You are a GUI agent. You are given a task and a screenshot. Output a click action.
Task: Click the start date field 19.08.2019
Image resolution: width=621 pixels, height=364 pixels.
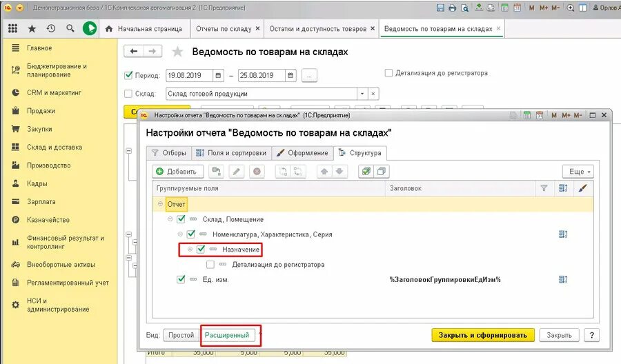189,75
